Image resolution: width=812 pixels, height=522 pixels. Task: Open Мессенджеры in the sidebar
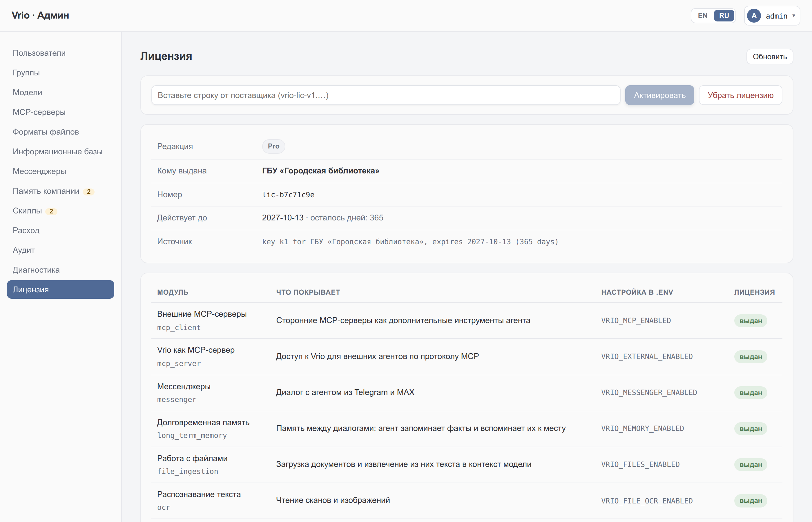pyautogui.click(x=60, y=171)
